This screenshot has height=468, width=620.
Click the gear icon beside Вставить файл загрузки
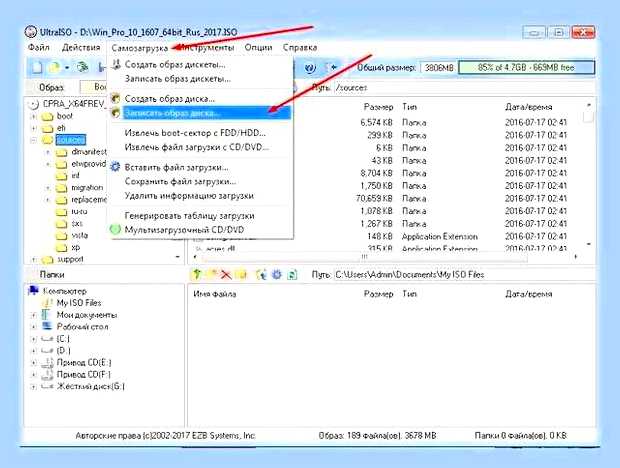click(115, 167)
